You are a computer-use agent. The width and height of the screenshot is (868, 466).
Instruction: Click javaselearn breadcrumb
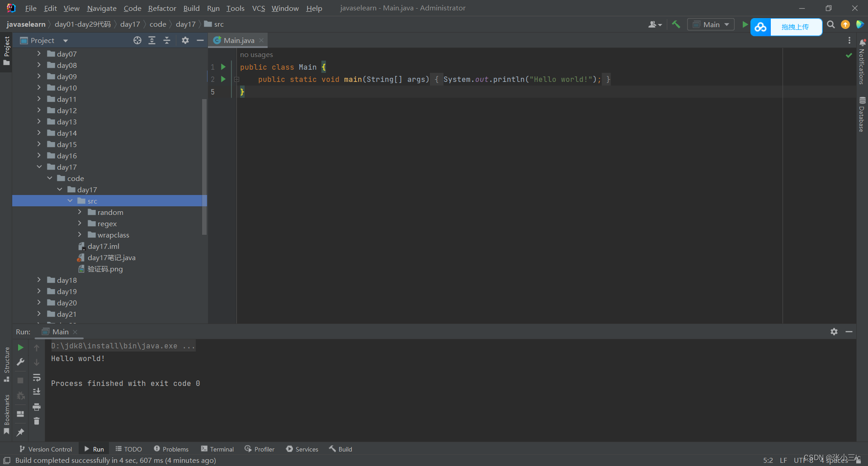click(26, 24)
